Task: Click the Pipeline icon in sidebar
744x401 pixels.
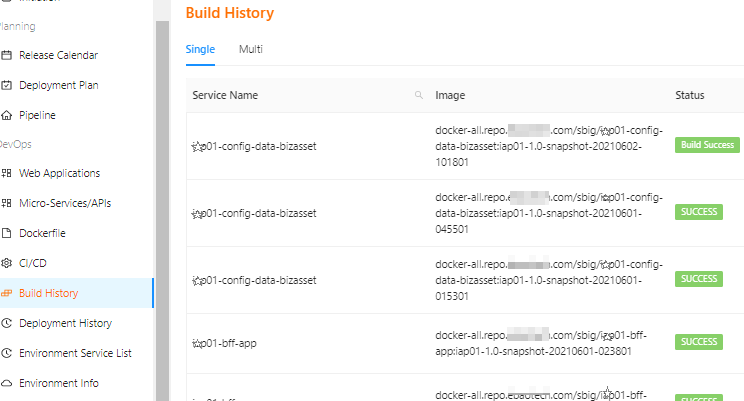Action: (x=7, y=115)
